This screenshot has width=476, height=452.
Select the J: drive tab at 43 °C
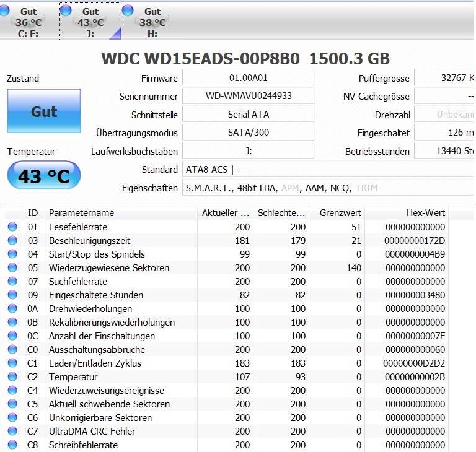(x=90, y=22)
